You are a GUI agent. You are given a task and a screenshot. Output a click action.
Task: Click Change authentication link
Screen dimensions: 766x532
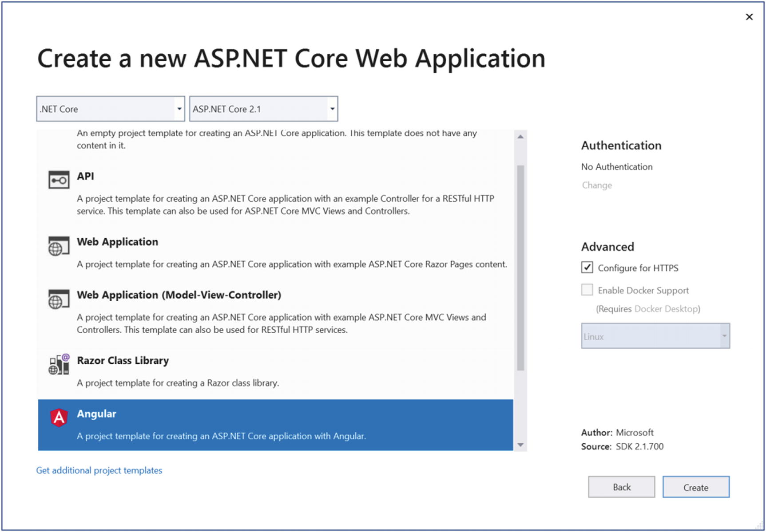click(597, 185)
